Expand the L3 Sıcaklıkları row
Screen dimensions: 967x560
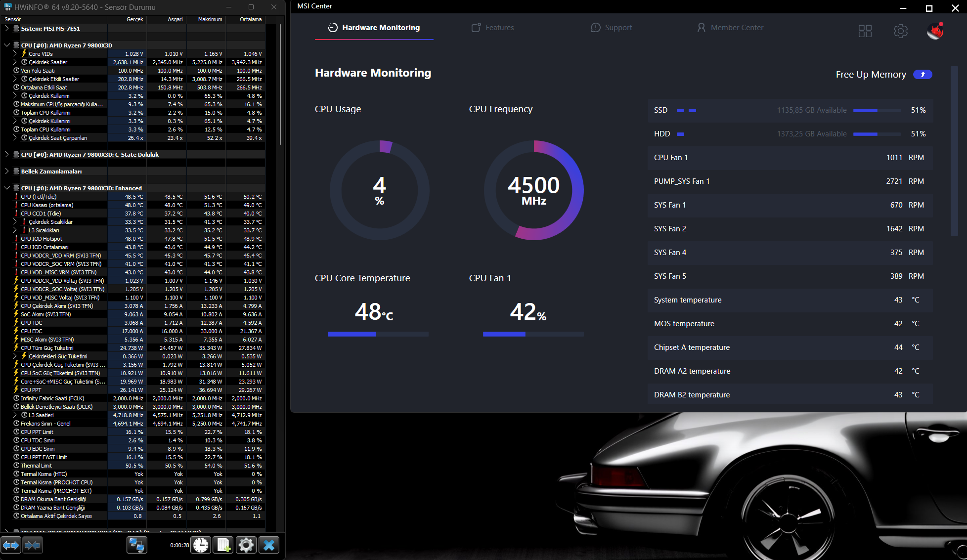coord(15,230)
